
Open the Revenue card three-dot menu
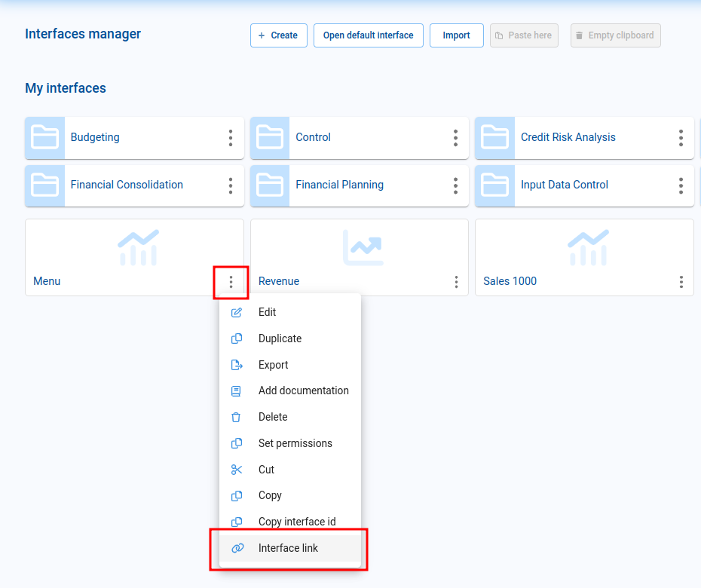point(455,281)
